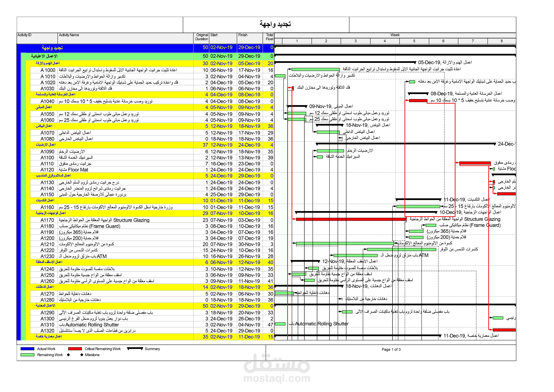Select the blue top-level project summary row
554x392 pixels.
pos(52,48)
